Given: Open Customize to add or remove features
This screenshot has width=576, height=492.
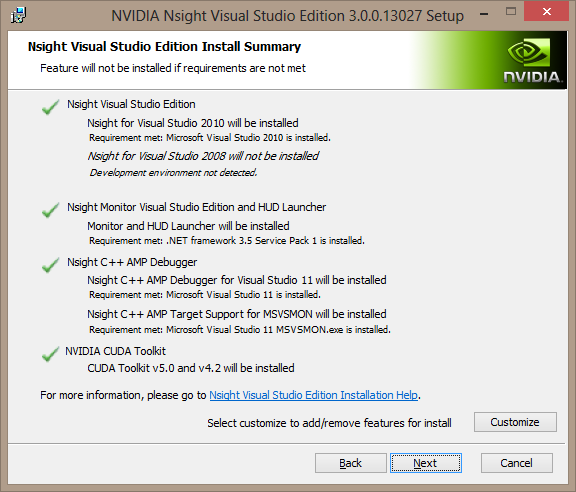Looking at the screenshot, I should 515,422.
